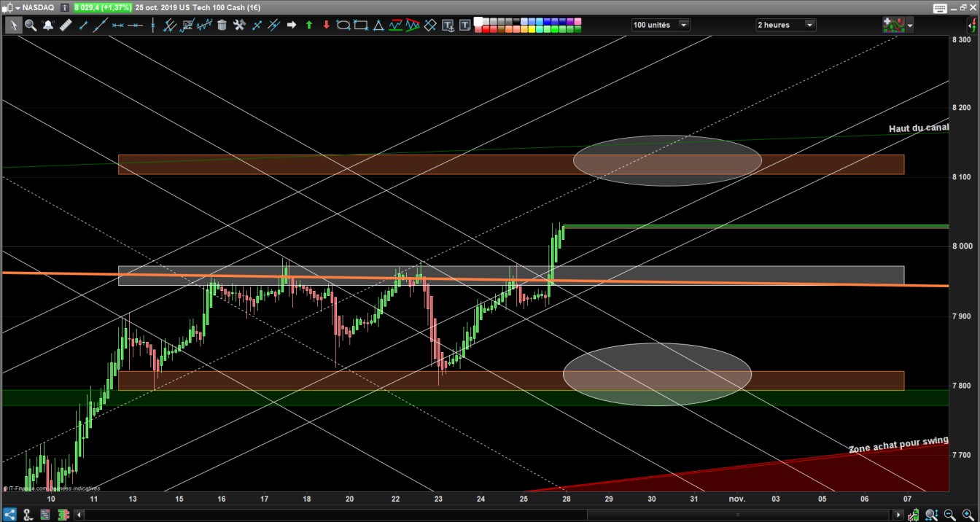
Task: Choose the rectangle drawing tool
Action: 361,25
